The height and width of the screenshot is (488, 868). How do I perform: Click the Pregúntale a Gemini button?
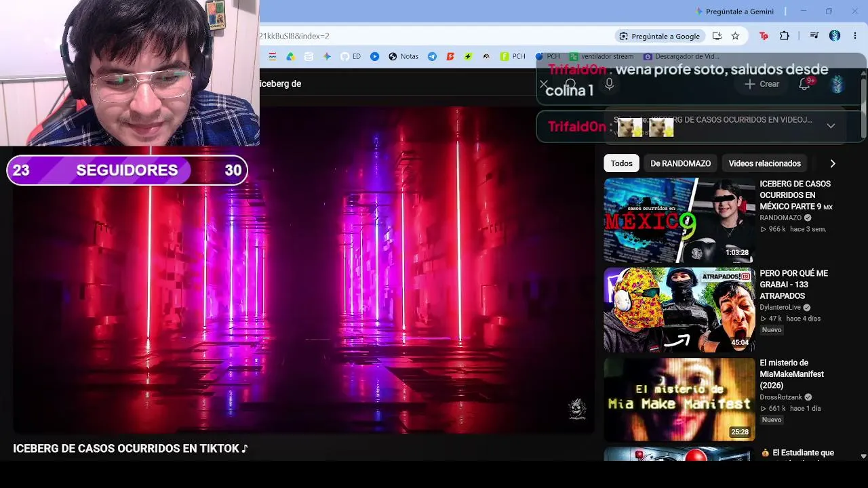[x=734, y=12]
